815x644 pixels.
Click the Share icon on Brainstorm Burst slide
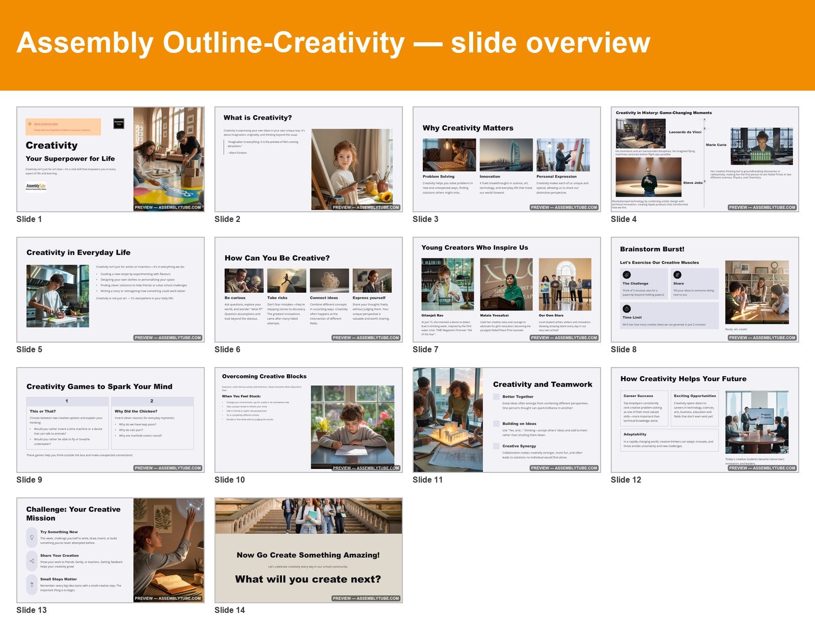pyautogui.click(x=677, y=274)
